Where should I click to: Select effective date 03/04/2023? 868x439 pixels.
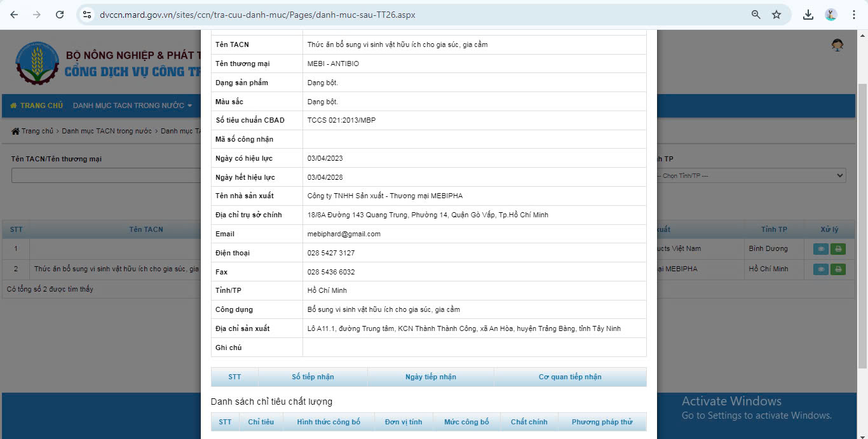pyautogui.click(x=325, y=158)
